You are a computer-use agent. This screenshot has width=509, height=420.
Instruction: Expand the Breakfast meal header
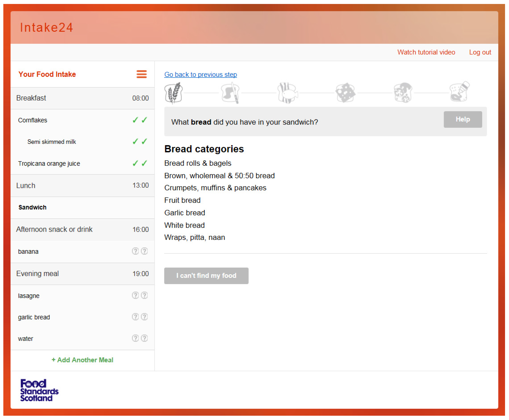click(x=82, y=98)
